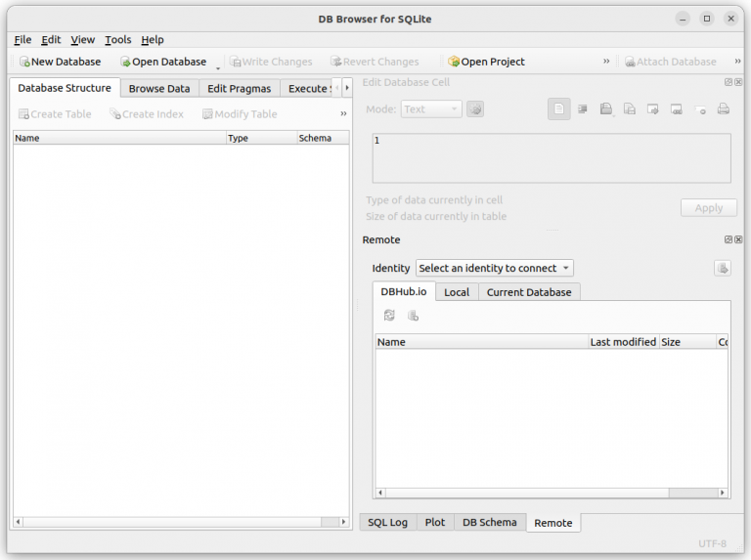Switch to the Edit Pragmas tab
This screenshot has height=560, width=751.
(x=239, y=89)
